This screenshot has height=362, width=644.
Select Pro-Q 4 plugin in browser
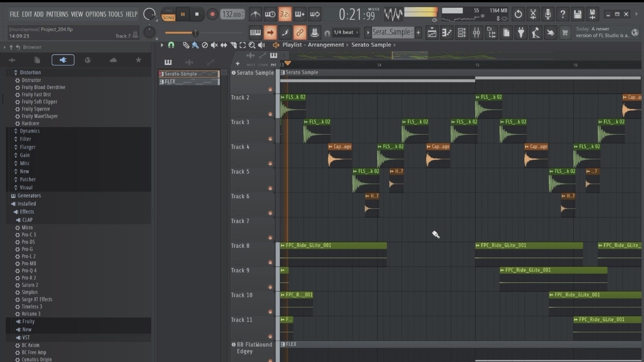coord(29,270)
